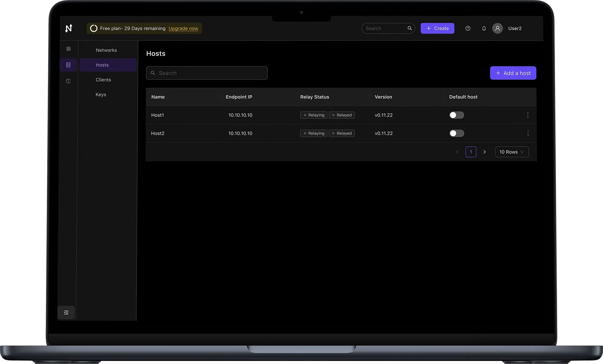Select the Hosts server icon in sidebar

coord(68,65)
